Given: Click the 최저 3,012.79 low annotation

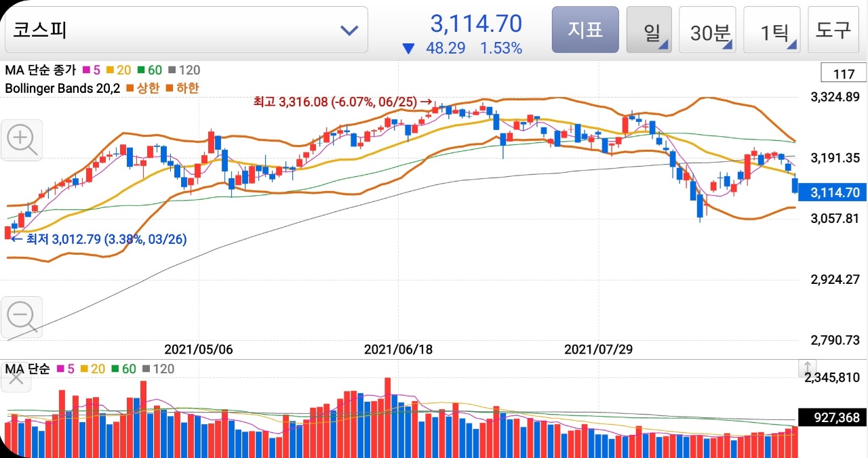Looking at the screenshot, I should point(98,238).
